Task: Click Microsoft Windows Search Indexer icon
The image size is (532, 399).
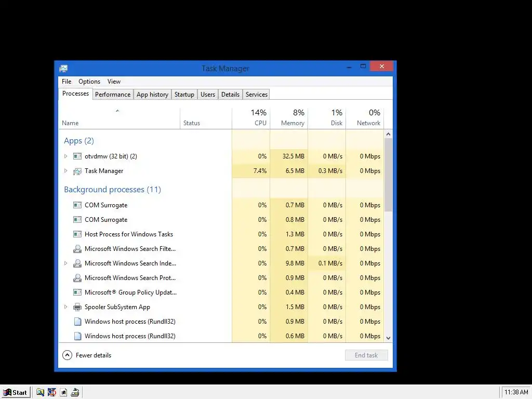Action: point(77,263)
